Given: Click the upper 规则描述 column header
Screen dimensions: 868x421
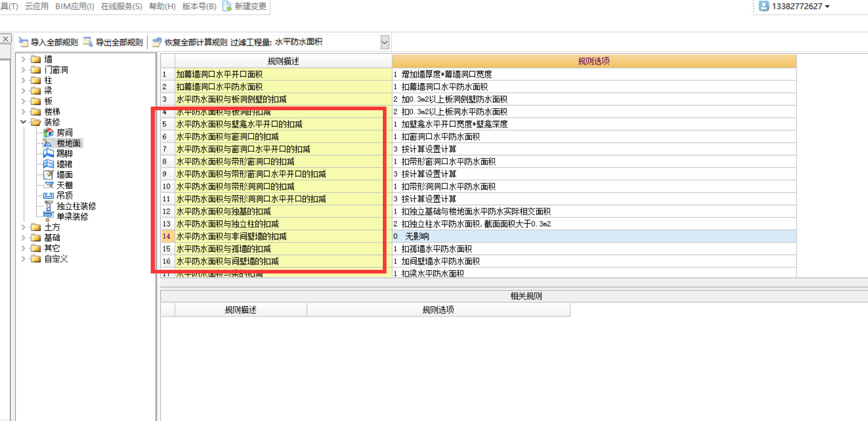Looking at the screenshot, I should (x=283, y=61).
